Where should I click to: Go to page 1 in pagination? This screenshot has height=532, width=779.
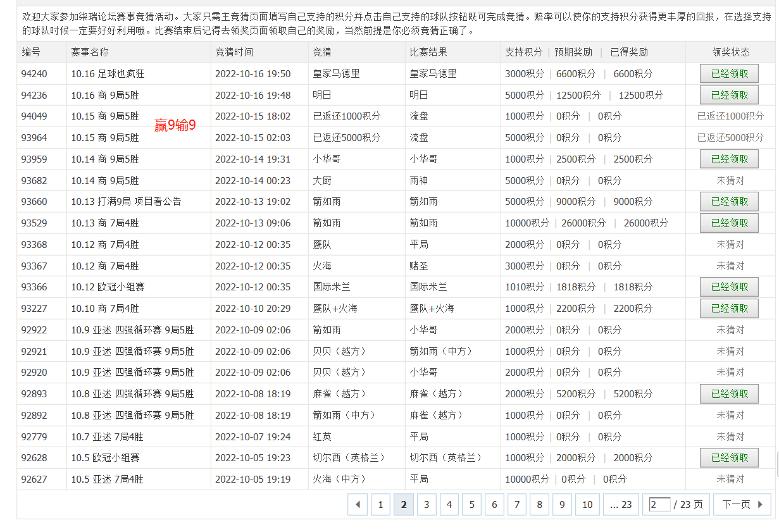click(380, 505)
